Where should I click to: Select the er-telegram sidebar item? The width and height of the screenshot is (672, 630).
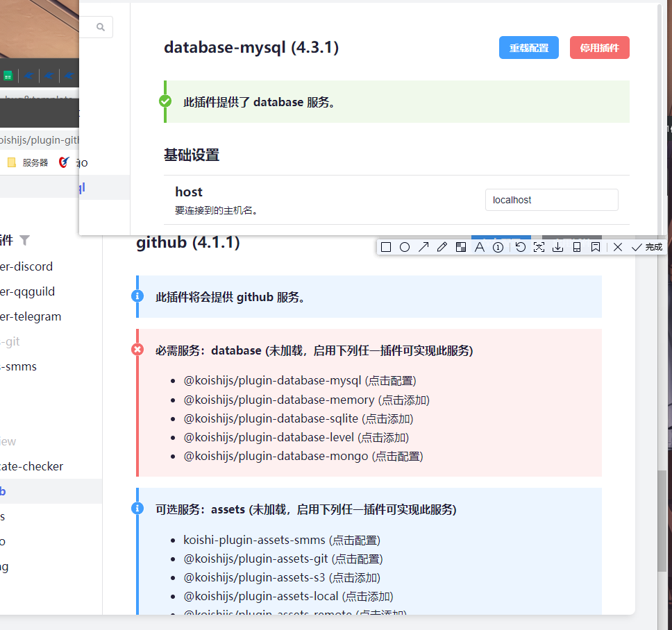pos(31,317)
